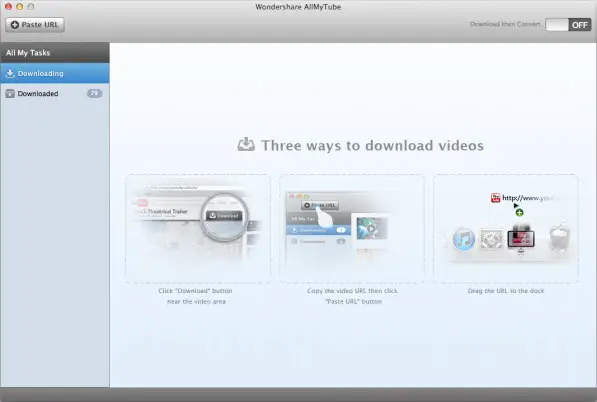Click the iTunes icon in dock illustration
The width and height of the screenshot is (597, 402).
[x=464, y=239]
